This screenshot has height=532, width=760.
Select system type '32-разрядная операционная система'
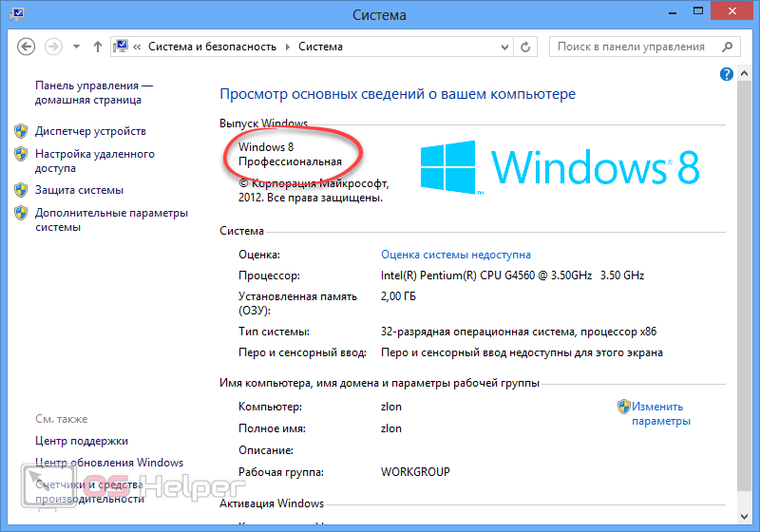click(478, 332)
